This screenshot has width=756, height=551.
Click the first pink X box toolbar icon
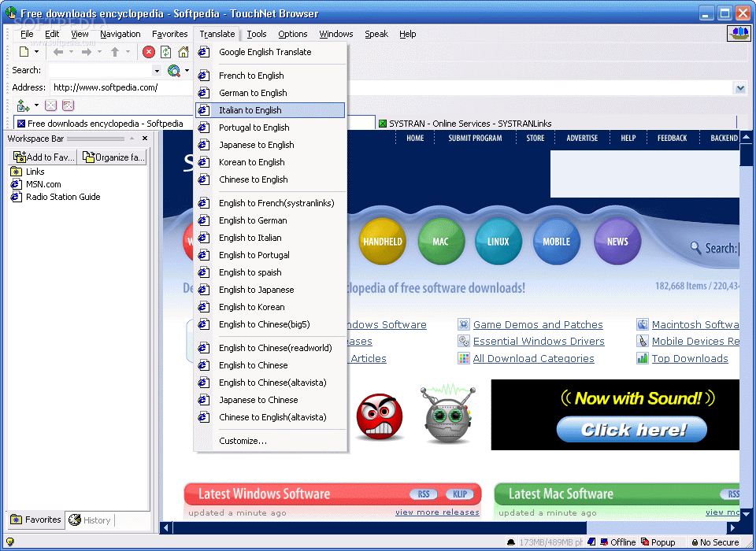point(50,105)
